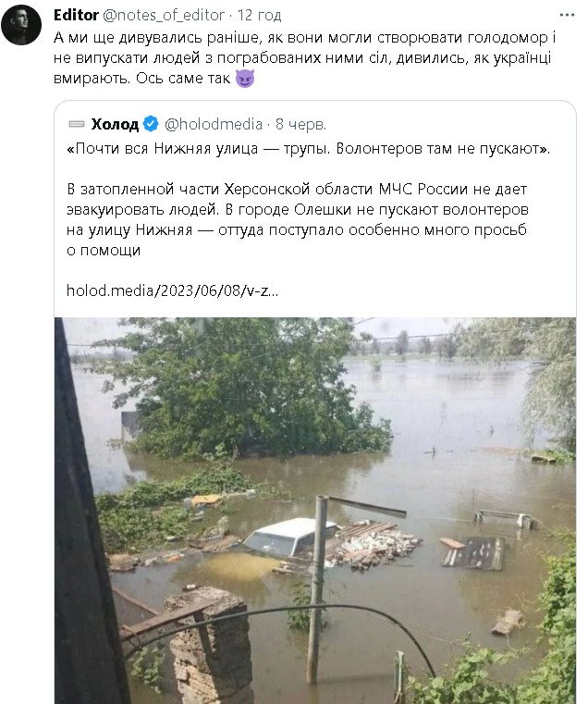Open the Холод account name
This screenshot has width=588, height=704.
click(115, 124)
